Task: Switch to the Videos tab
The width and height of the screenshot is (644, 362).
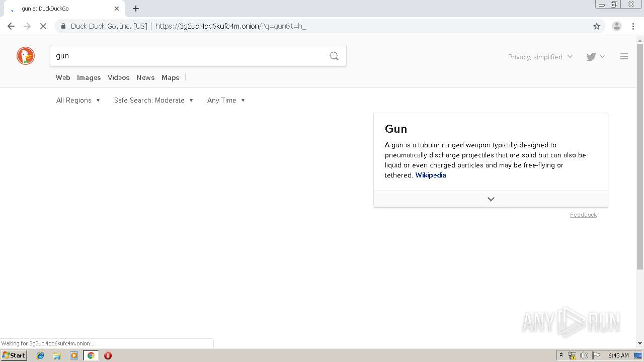Action: (118, 77)
